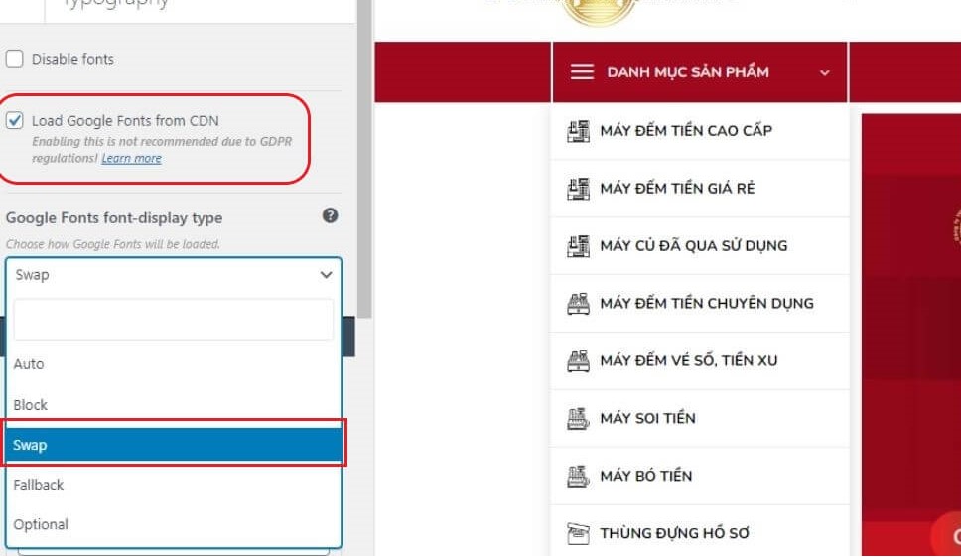The height and width of the screenshot is (560, 961).
Task: Click the icon beside MÁY ĐẾM TIỀN GIÁ RẺ
Action: click(x=578, y=189)
